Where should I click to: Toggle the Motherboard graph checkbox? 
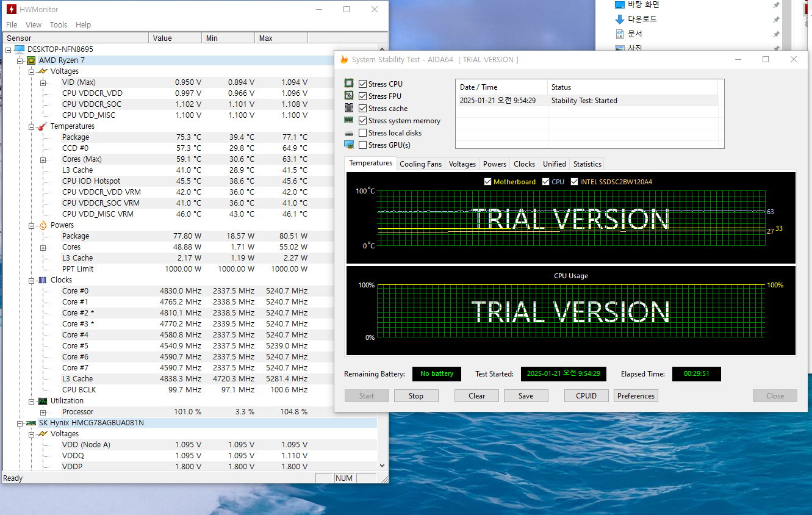[487, 182]
